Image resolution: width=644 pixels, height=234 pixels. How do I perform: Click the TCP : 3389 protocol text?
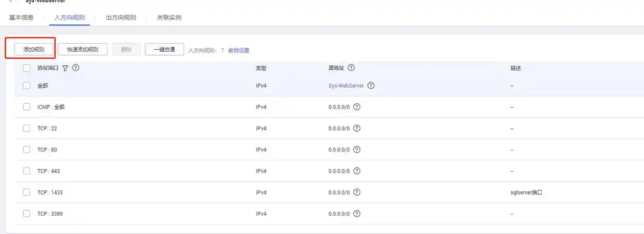(50, 213)
